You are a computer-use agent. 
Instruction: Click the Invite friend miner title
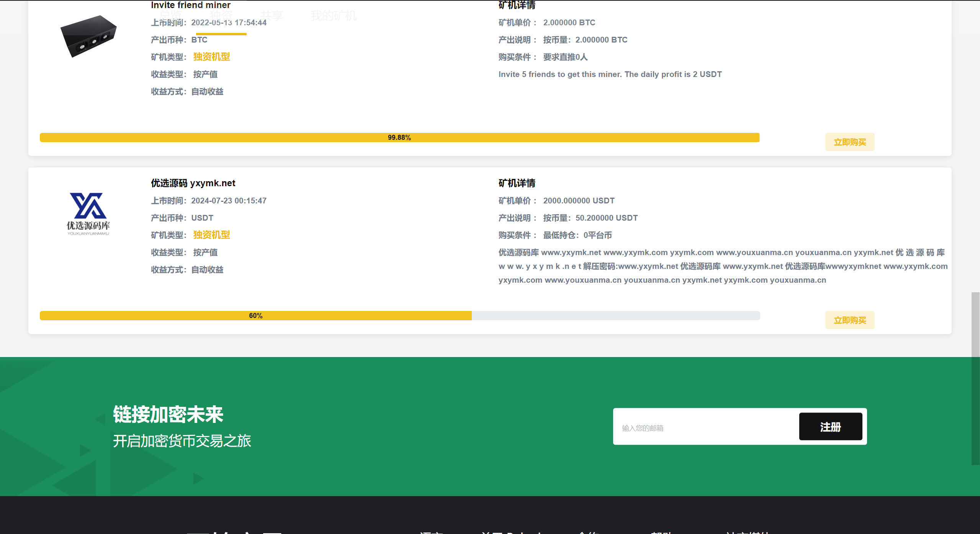click(x=191, y=5)
